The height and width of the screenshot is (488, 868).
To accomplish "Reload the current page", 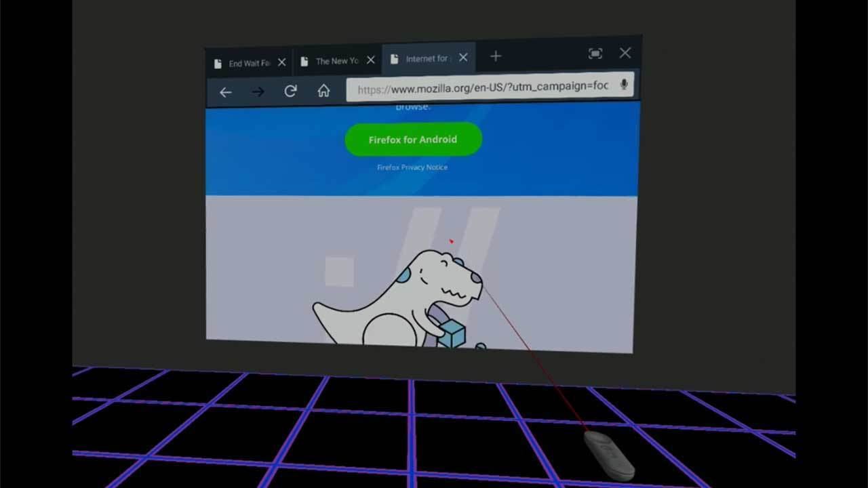I will [290, 91].
